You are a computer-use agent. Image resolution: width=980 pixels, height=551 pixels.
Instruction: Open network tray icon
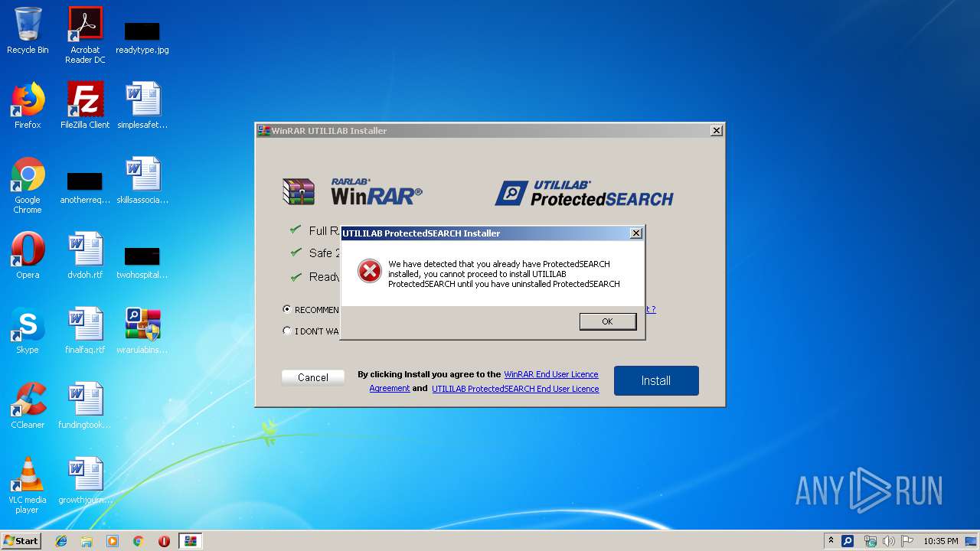(870, 541)
